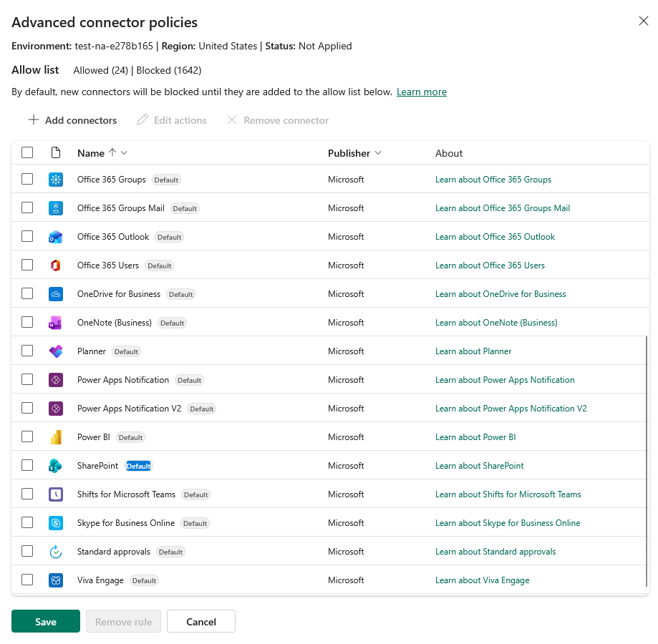Save the connector policy
Viewport: 658px width, 644px height.
pos(46,621)
